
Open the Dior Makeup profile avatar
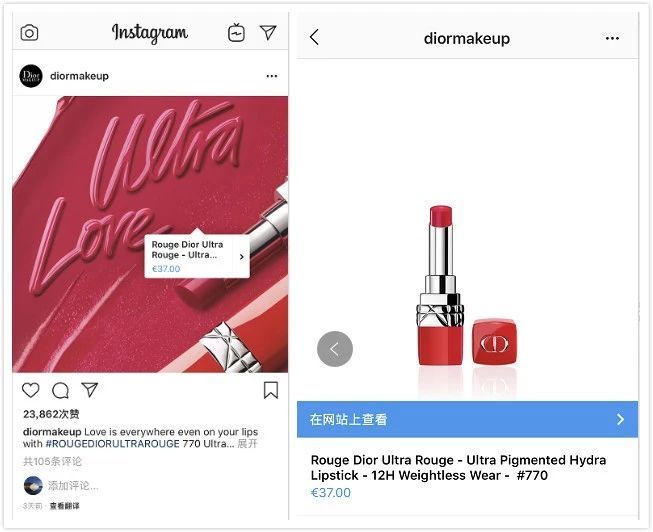(x=31, y=76)
